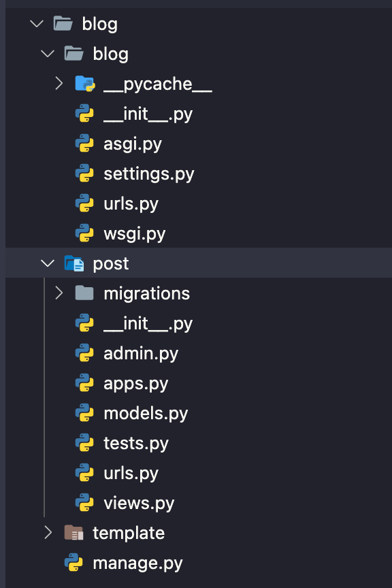Select the __init__.py under blog
The height and width of the screenshot is (588, 392).
[x=147, y=114]
